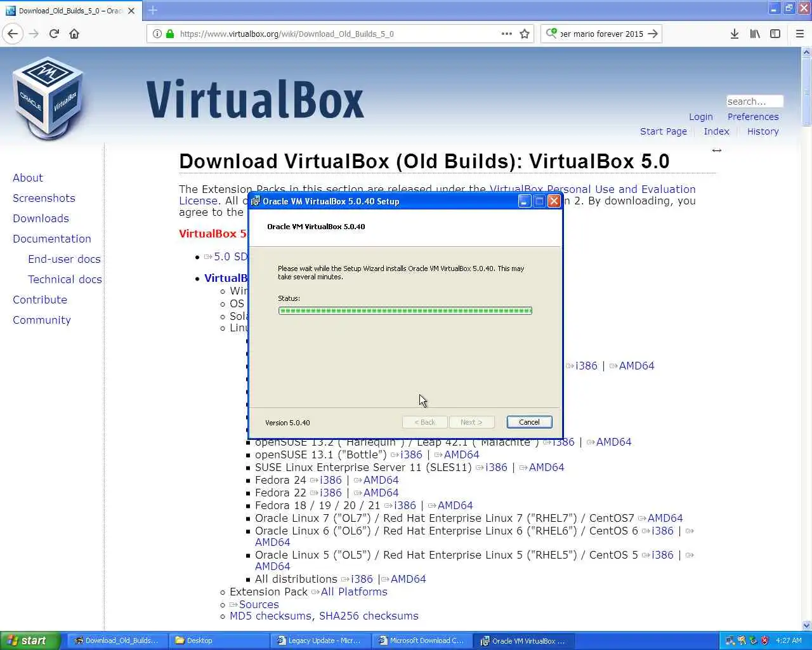812x650 pixels.
Task: Open page actions three-dots menu
Action: tap(507, 34)
